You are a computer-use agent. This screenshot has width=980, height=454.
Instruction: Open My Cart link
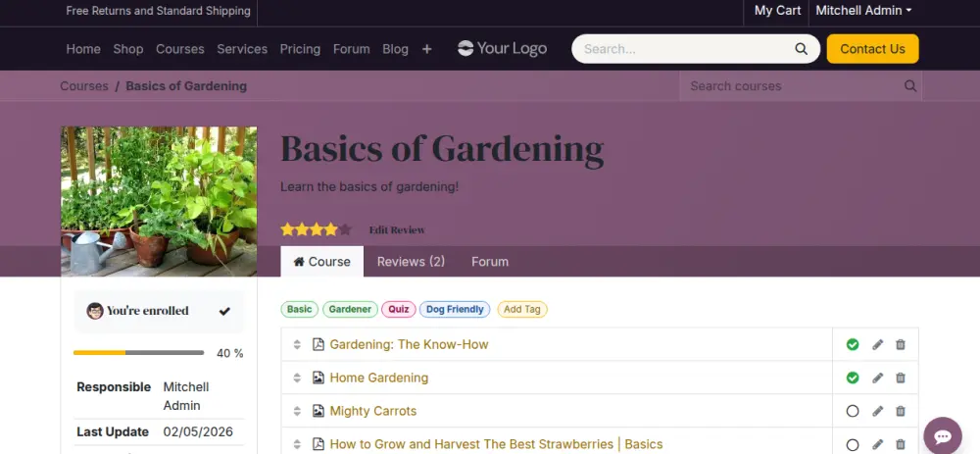pyautogui.click(x=777, y=11)
